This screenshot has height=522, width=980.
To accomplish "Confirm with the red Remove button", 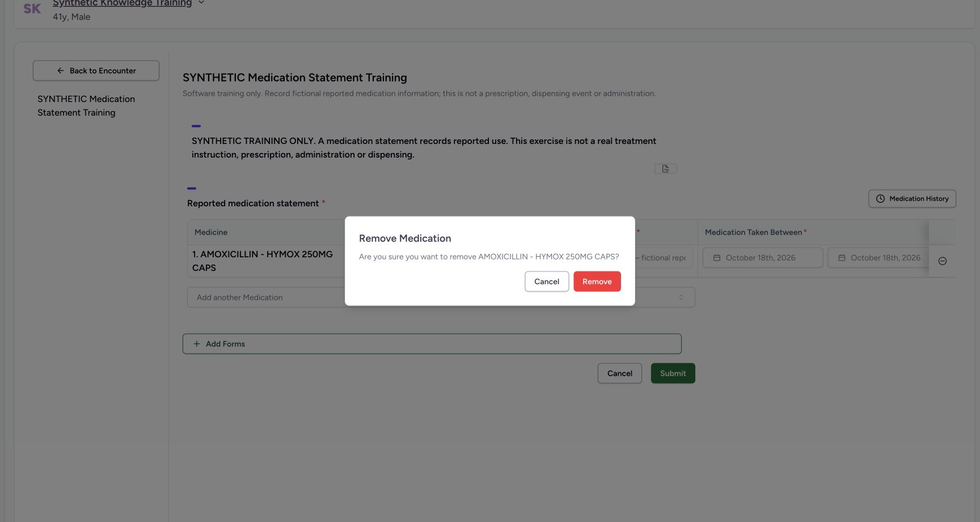I will click(x=597, y=282).
